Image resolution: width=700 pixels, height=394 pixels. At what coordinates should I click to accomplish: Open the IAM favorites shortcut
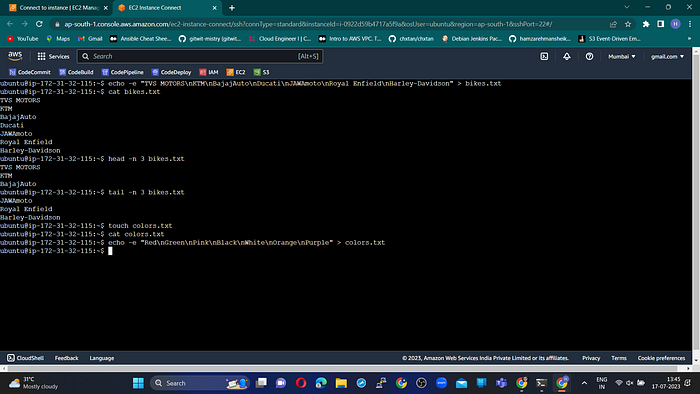(209, 72)
